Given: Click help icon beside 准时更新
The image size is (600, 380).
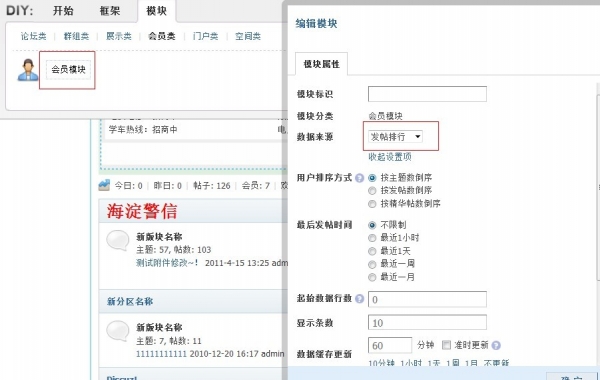Looking at the screenshot, I should coord(496,345).
